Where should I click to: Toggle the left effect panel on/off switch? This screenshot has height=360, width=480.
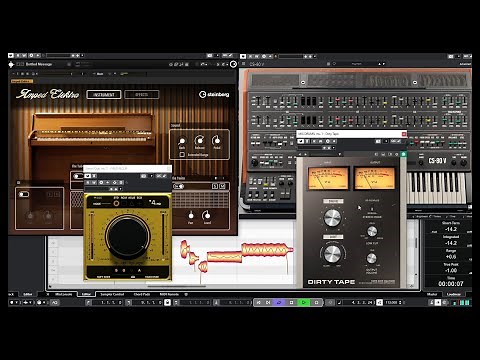pyautogui.click(x=24, y=194)
